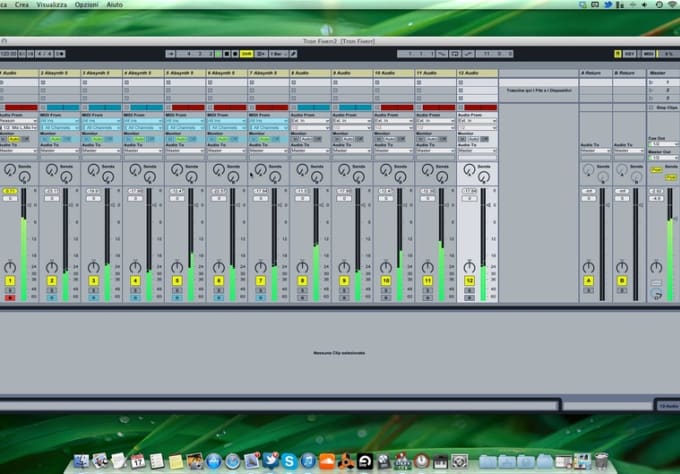
Task: Toggle track 12 activator button
Action: click(x=469, y=281)
